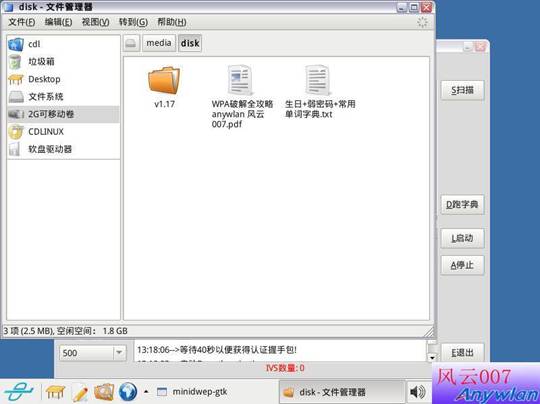Viewport: 540px width, 404px height.
Task: Click the 文件系统 sidebar label
Action: click(x=46, y=97)
